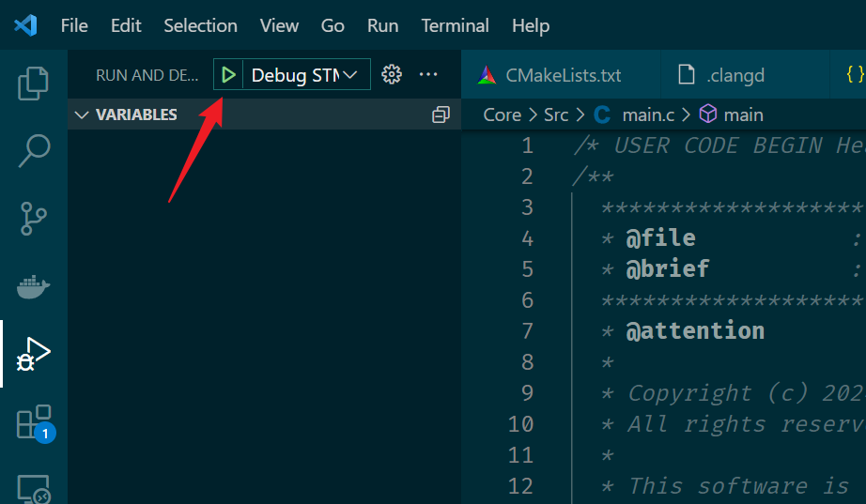This screenshot has height=504, width=866.
Task: Open the Source Control view
Action: pyautogui.click(x=34, y=218)
